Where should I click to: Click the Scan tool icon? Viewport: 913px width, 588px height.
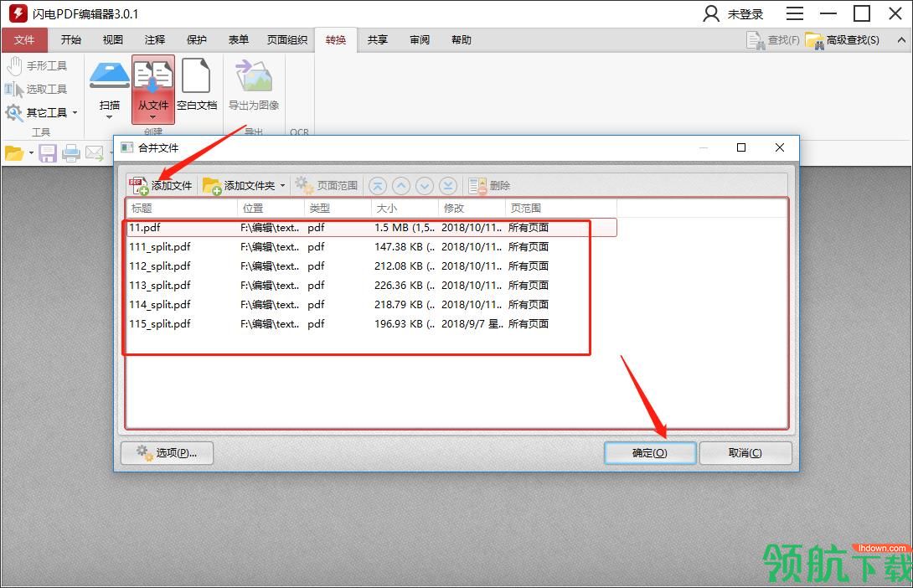pyautogui.click(x=110, y=76)
